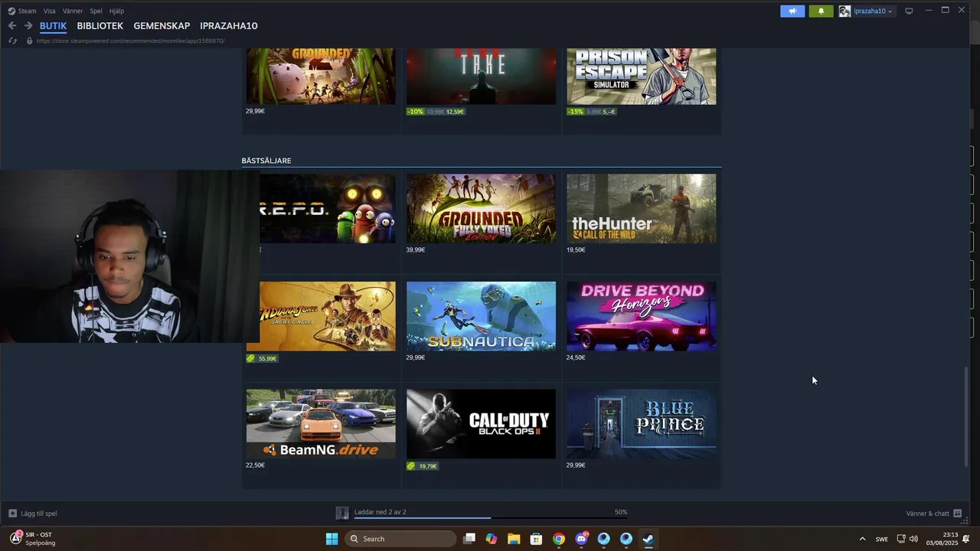Show hidden system tray icons
This screenshot has width=980, height=551.
pyautogui.click(x=862, y=539)
